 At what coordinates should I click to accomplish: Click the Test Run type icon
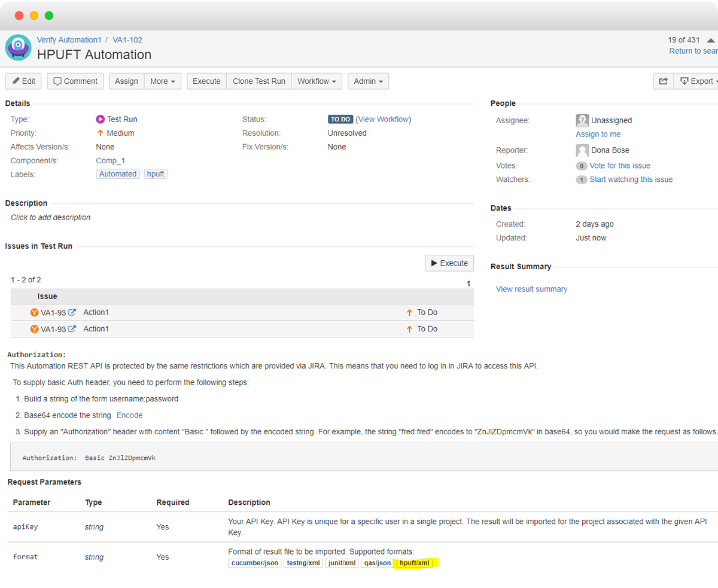click(101, 119)
